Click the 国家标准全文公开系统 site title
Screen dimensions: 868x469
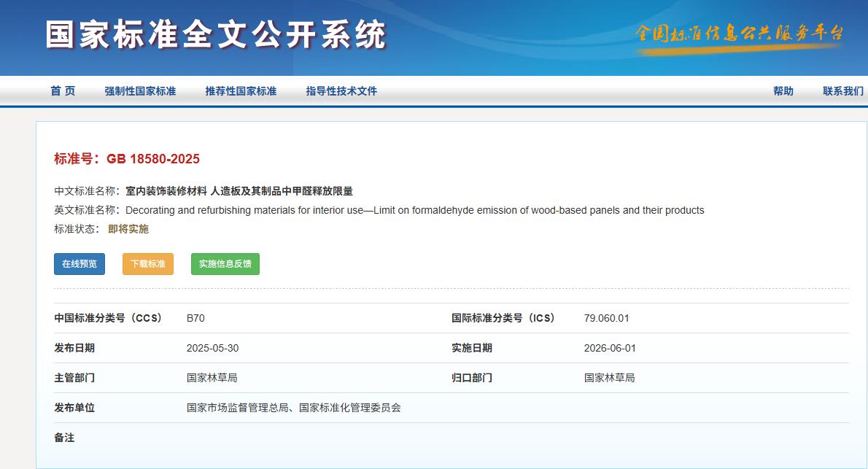(216, 35)
